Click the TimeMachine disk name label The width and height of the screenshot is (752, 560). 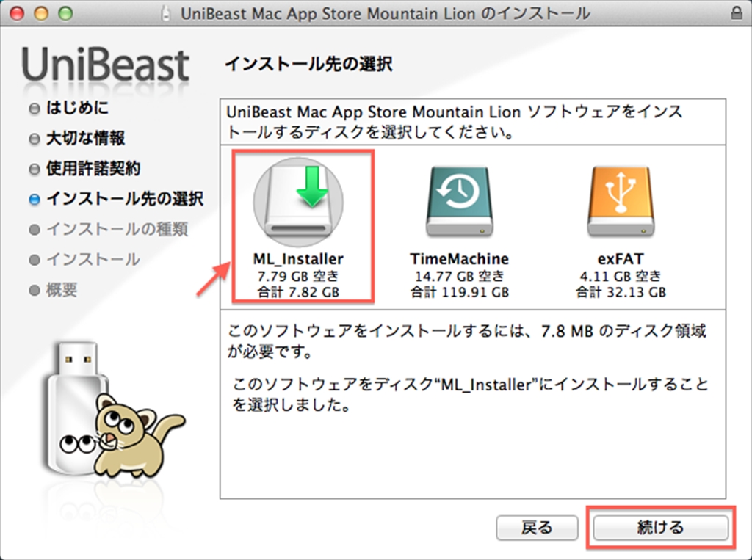click(460, 259)
